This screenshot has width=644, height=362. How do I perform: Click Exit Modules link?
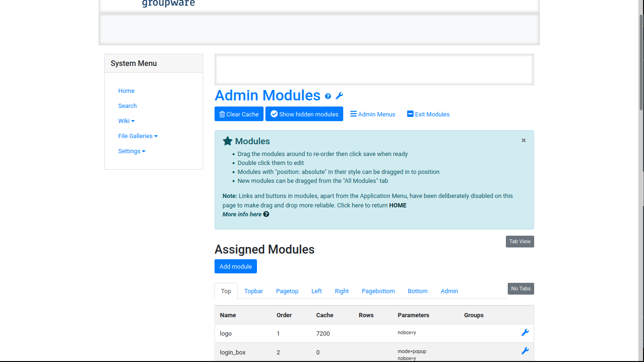[428, 114]
